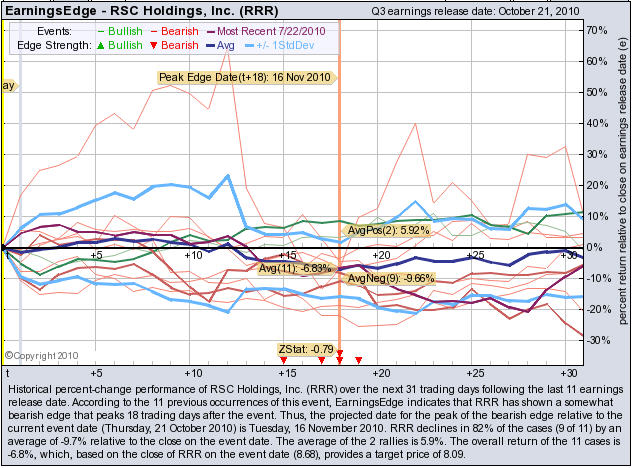Viewport: 634px width, 468px height.
Task: Click the ZStat: -0.79 label
Action: [304, 349]
